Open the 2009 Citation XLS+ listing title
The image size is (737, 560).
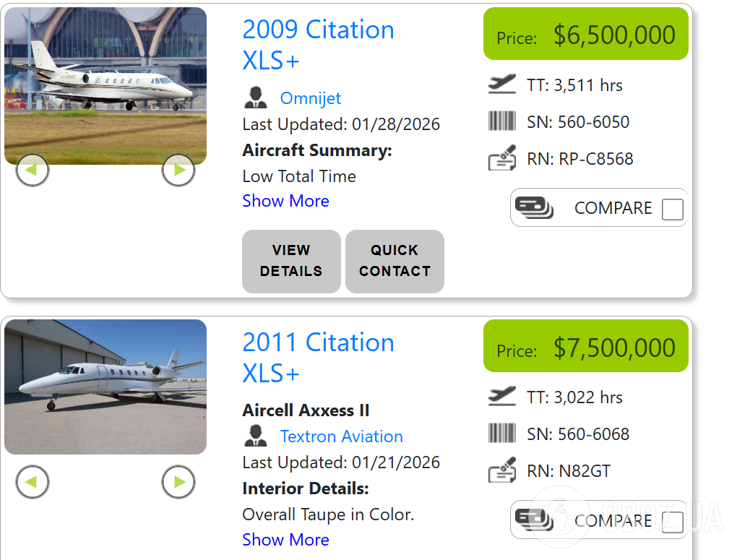tap(318, 45)
